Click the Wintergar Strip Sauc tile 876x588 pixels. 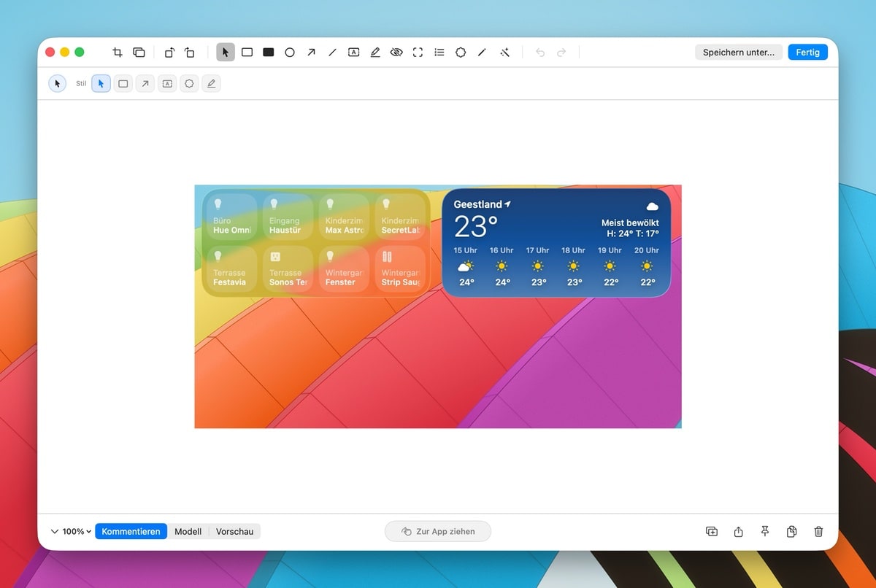400,269
